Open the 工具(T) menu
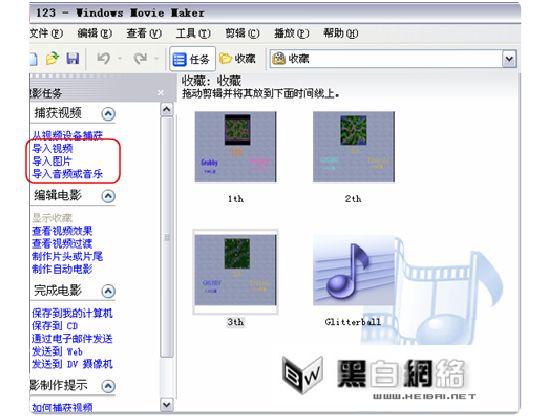Image resolution: width=554 pixels, height=416 pixels. coord(193,34)
